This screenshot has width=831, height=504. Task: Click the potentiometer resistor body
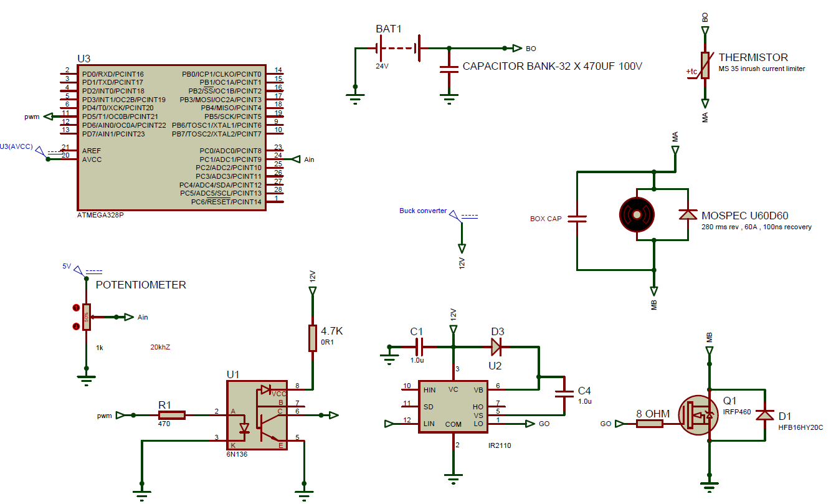tap(86, 317)
